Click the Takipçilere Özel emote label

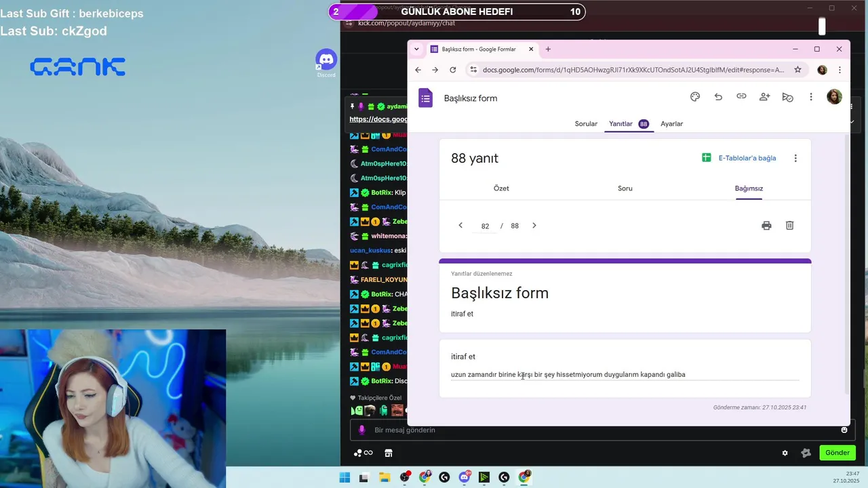click(380, 398)
